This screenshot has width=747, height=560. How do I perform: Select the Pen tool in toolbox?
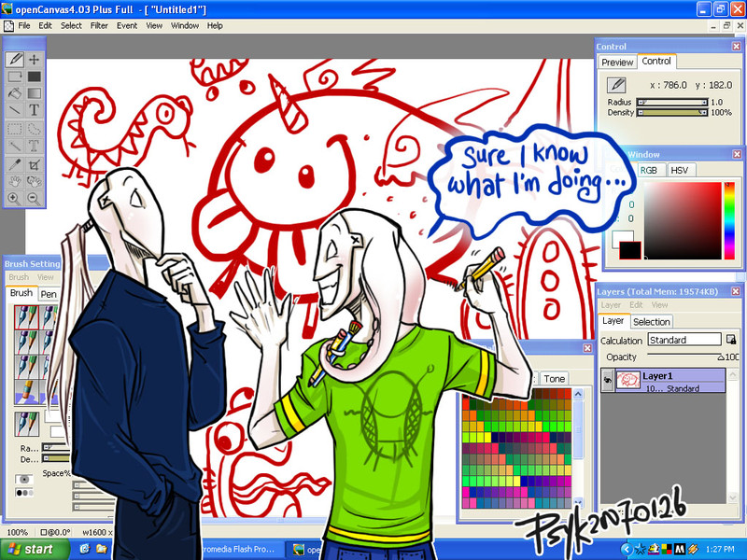click(x=15, y=59)
